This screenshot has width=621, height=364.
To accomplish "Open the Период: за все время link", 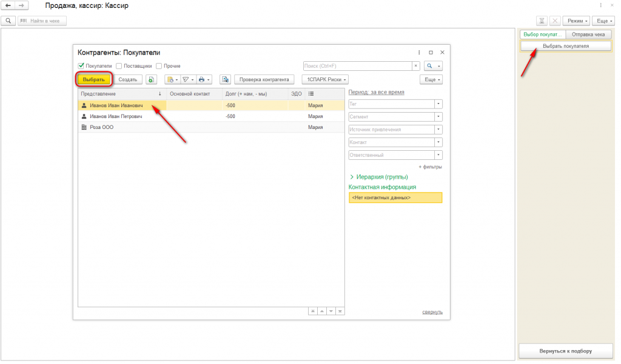I will 376,92.
